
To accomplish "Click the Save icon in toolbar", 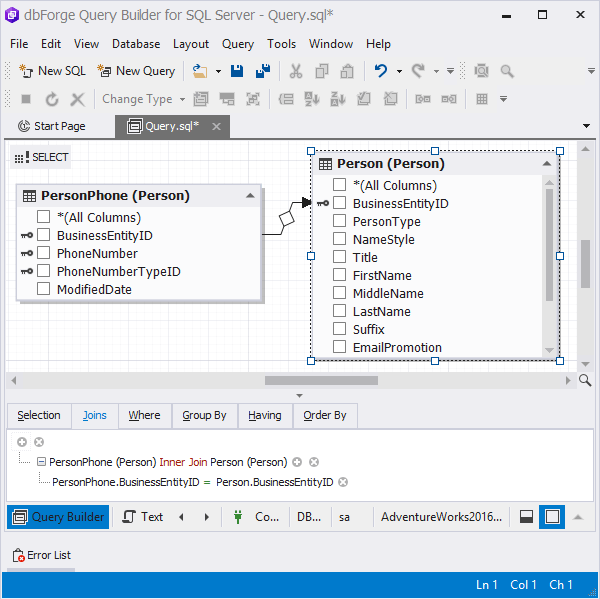I will (237, 71).
